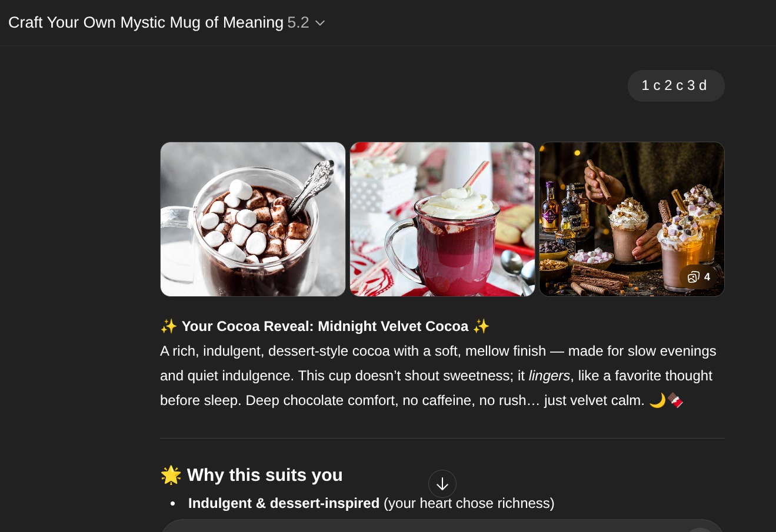Image resolution: width=776 pixels, height=532 pixels.
Task: Click the sparkles emoji after Midnight Velvet Cocoa
Action: point(481,326)
